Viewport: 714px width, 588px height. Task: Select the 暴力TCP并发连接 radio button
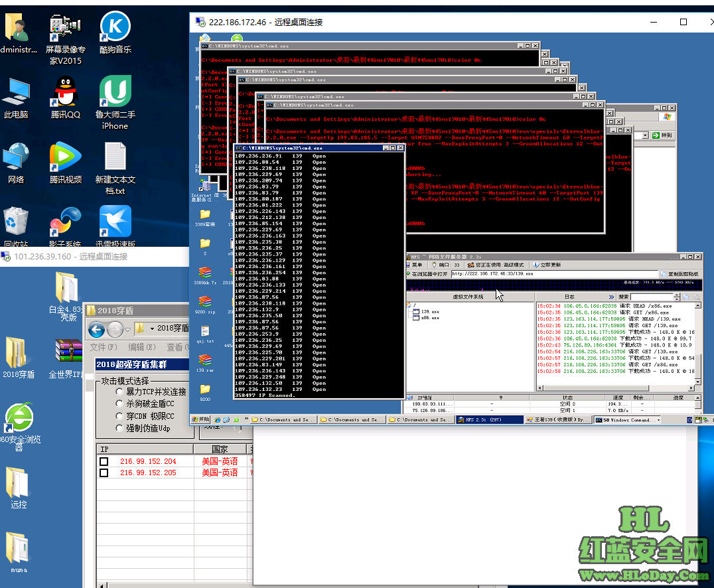click(x=120, y=392)
